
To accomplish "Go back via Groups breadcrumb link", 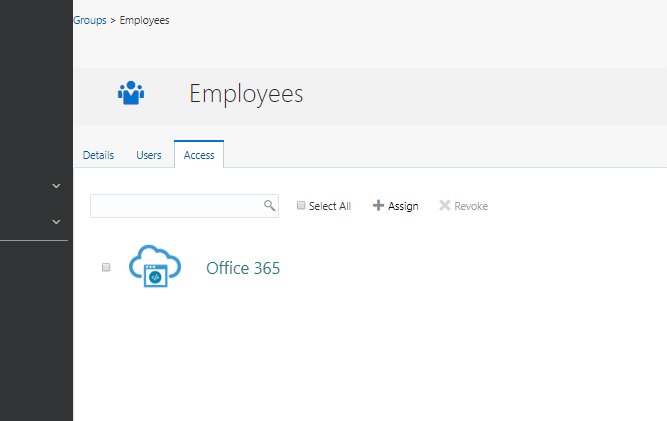I will tap(89, 20).
